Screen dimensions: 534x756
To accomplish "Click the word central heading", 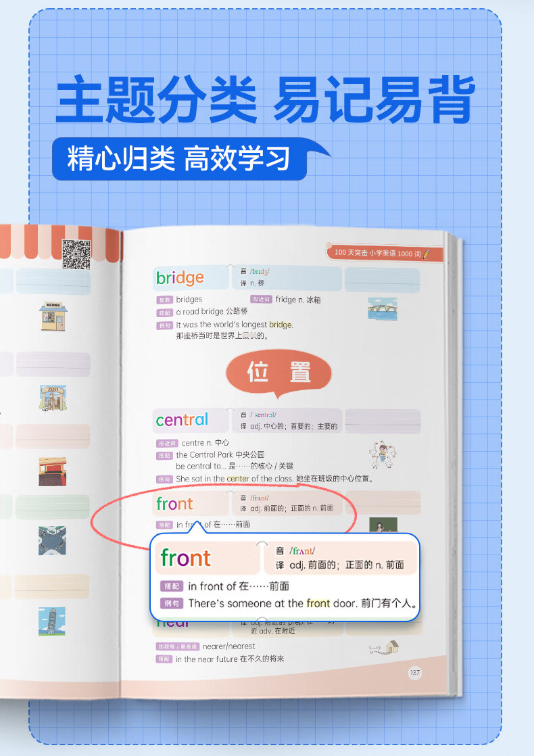I will pyautogui.click(x=183, y=420).
